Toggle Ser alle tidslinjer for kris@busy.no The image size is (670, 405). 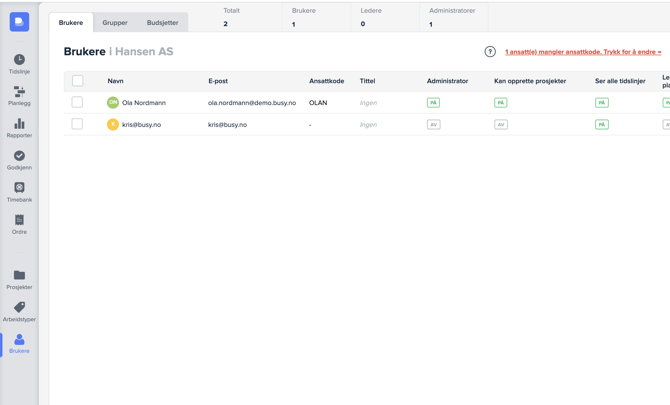(601, 125)
